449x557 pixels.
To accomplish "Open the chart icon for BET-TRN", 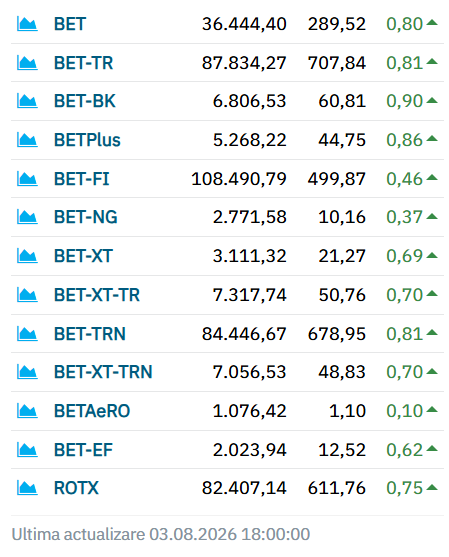I will click(x=27, y=334).
